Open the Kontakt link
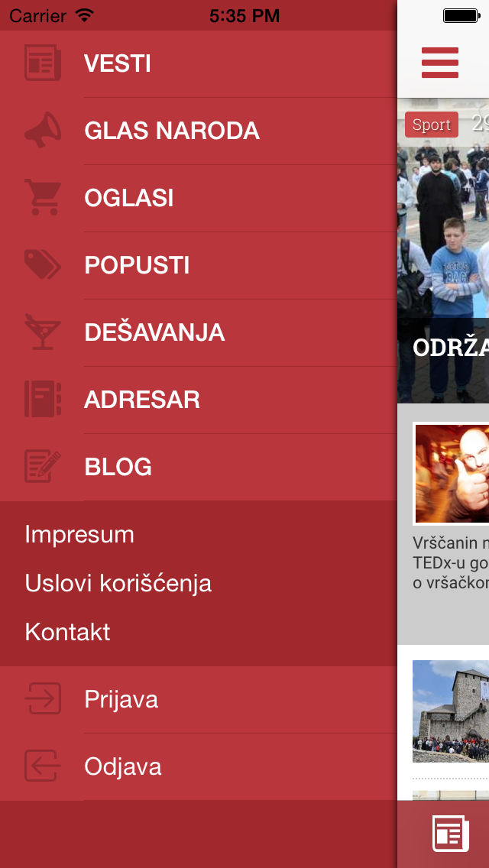 (67, 632)
